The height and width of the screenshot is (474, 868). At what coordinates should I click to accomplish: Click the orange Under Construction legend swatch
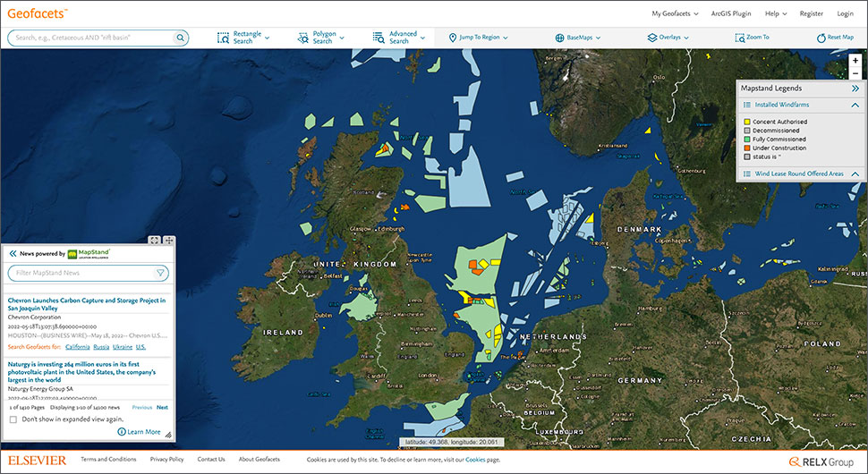(x=747, y=148)
